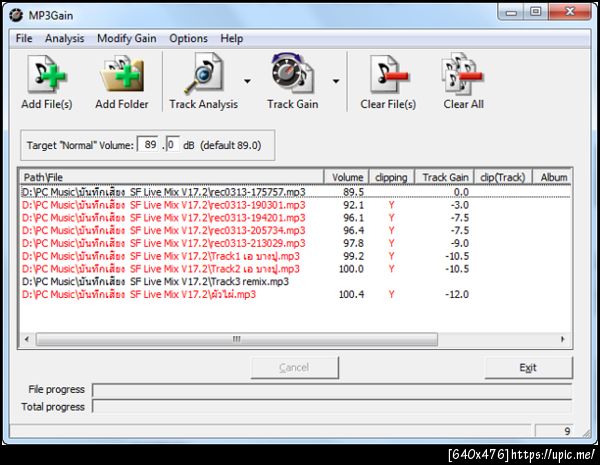Click volume value 96.4
Image resolution: width=600 pixels, height=465 pixels.
click(x=354, y=230)
